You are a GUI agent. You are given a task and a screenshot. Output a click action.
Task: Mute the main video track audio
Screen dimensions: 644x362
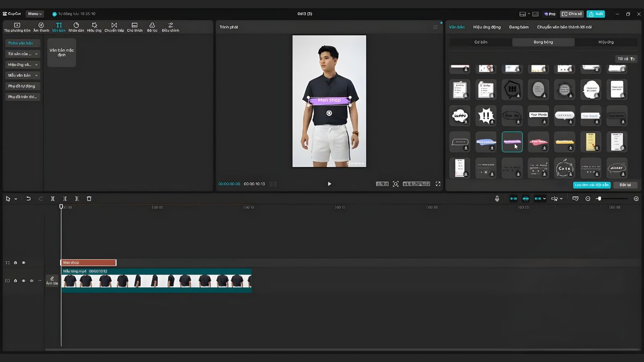pyautogui.click(x=31, y=280)
